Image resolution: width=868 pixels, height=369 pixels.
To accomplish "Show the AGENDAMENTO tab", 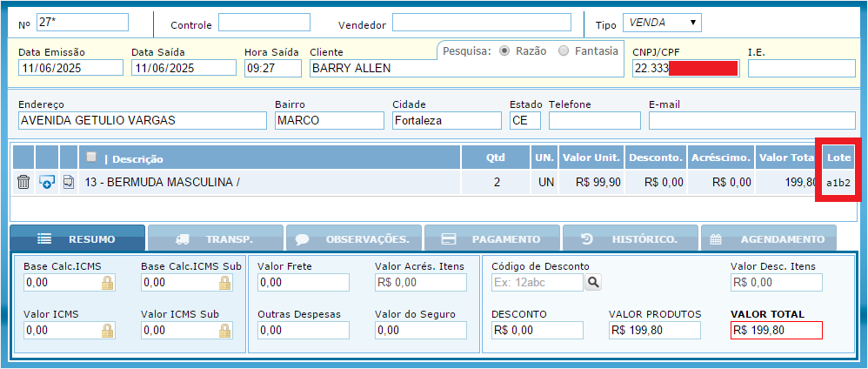I will point(767,238).
